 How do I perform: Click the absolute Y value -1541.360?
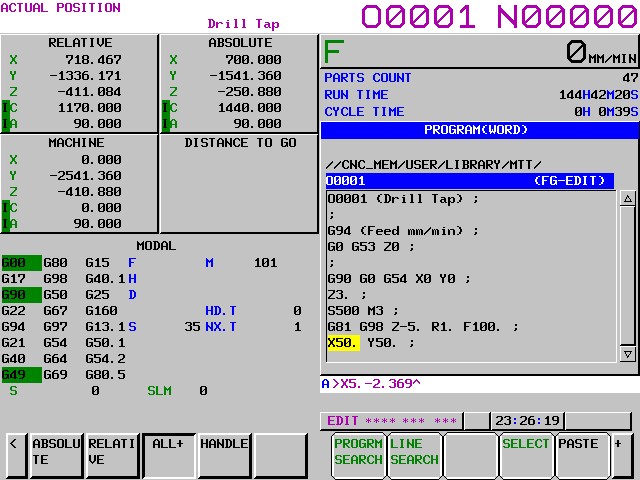245,76
